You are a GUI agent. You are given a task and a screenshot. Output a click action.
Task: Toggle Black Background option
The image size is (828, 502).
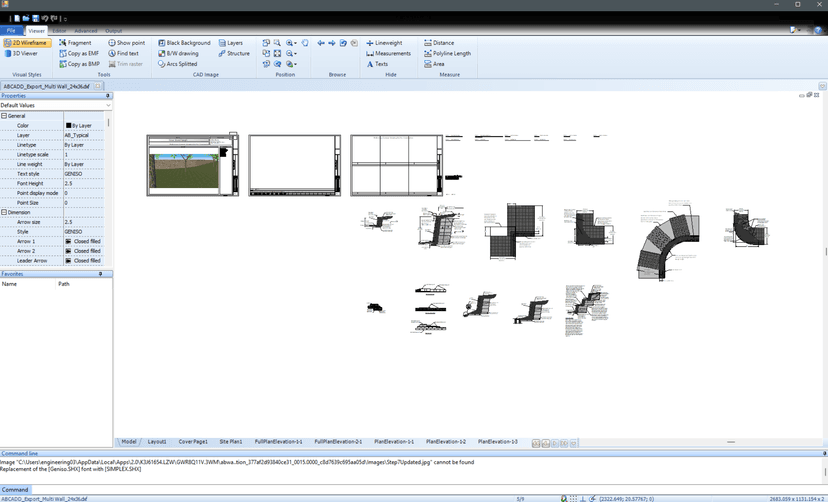tap(188, 43)
